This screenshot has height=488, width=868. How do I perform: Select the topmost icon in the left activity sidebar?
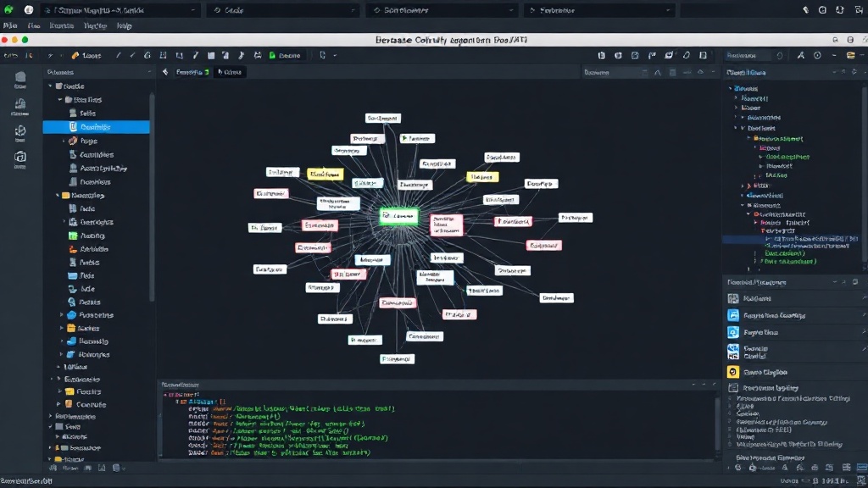[x=20, y=80]
